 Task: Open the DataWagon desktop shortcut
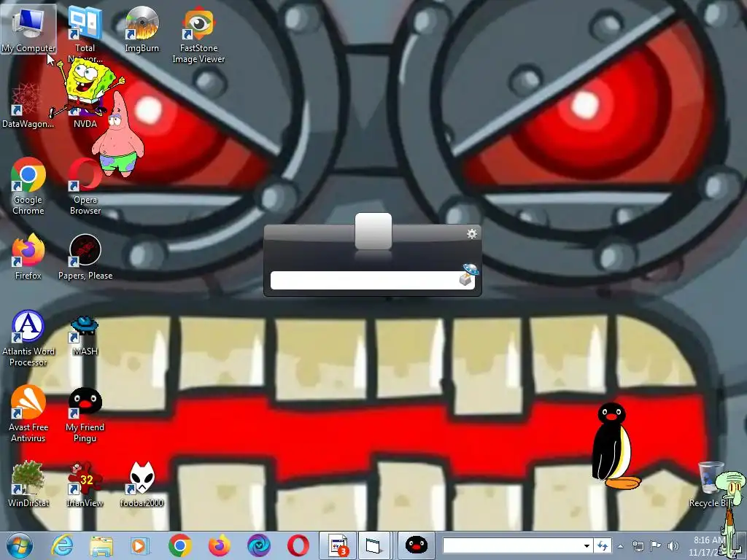point(28,105)
